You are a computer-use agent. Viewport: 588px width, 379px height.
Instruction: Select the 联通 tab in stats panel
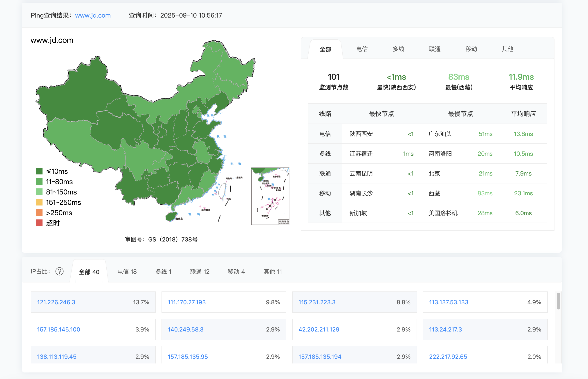[x=435, y=49]
